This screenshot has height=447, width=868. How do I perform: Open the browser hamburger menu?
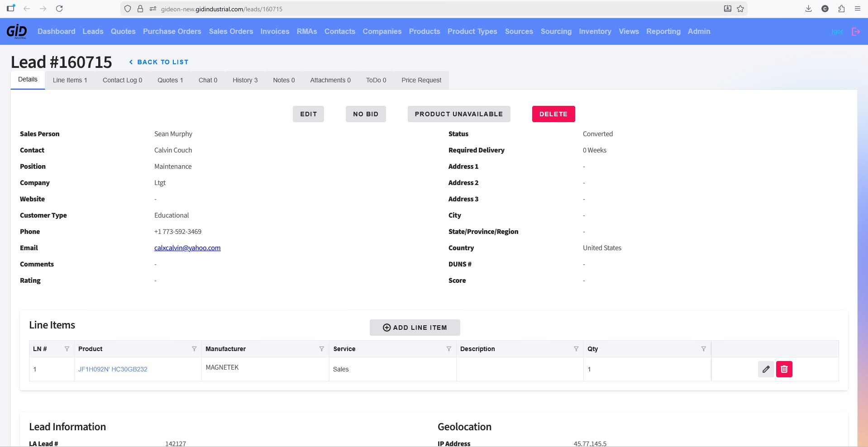(858, 9)
